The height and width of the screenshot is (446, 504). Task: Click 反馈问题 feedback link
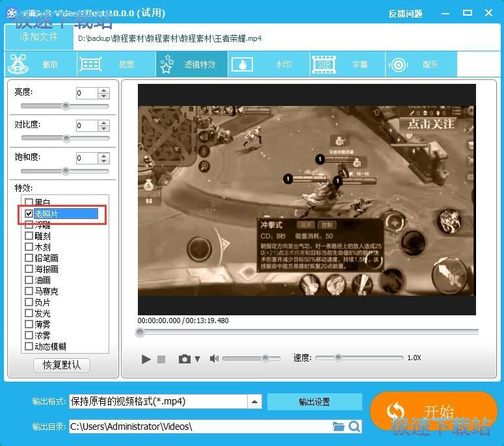point(405,14)
